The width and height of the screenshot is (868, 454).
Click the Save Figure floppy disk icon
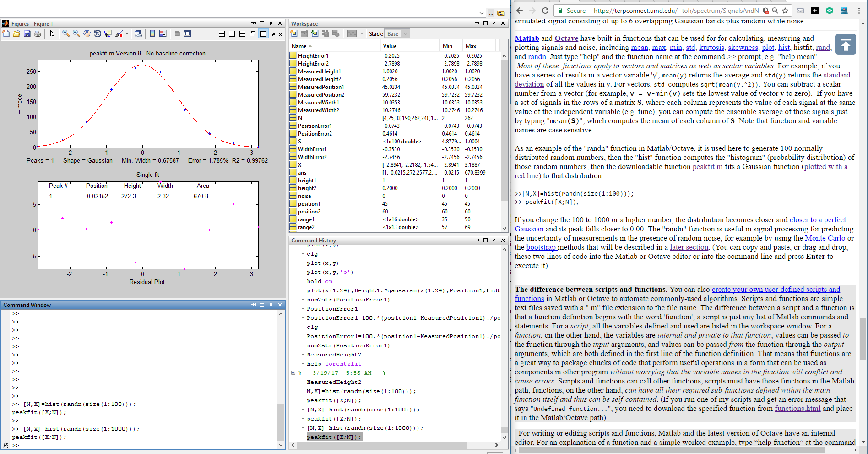pyautogui.click(x=27, y=34)
